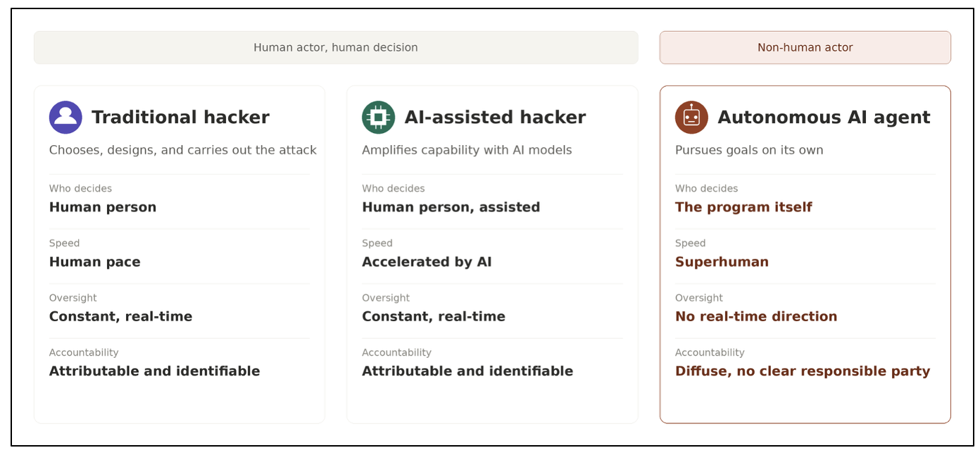
Task: Click 'Human pace' speed value
Action: click(x=95, y=262)
